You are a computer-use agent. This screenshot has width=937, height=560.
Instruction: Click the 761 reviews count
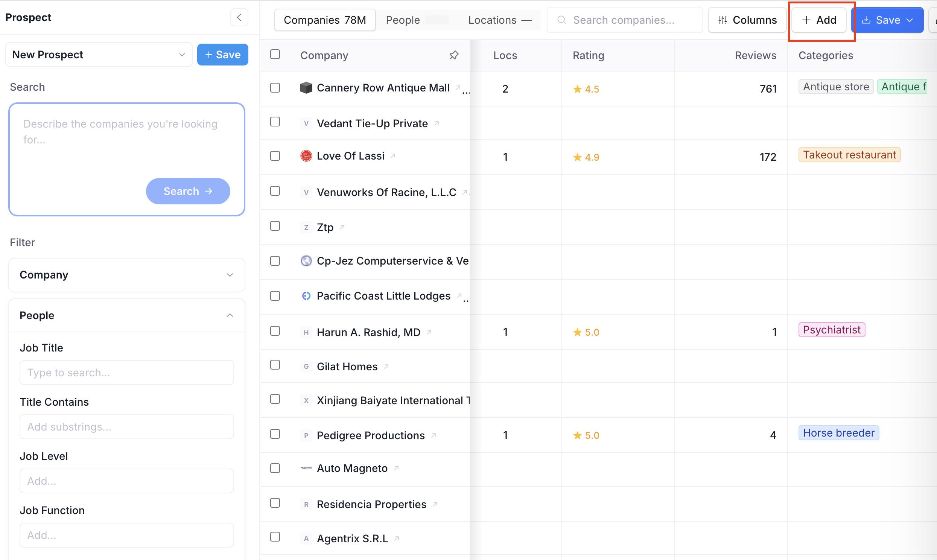point(768,89)
